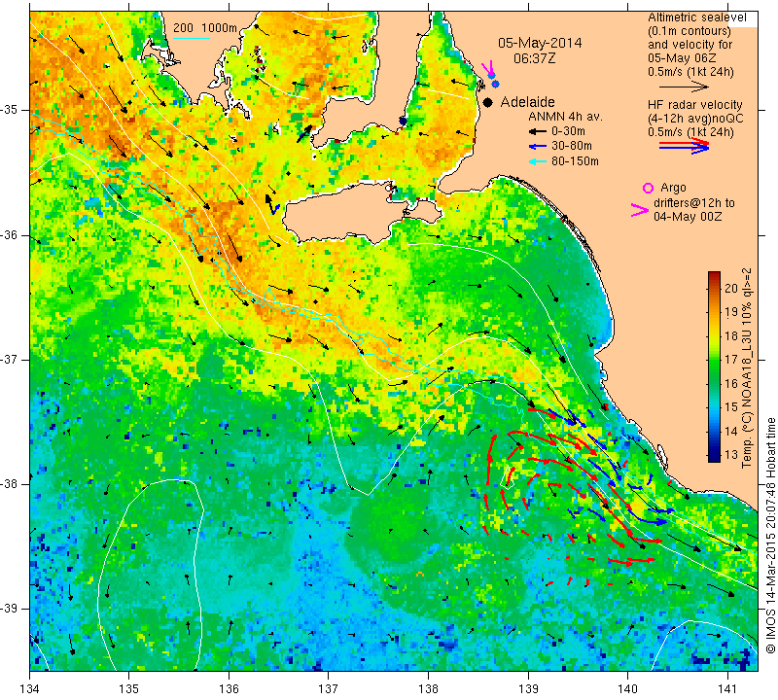The width and height of the screenshot is (778, 700).
Task: Click the 0-30m depth label
Action: coord(569,131)
